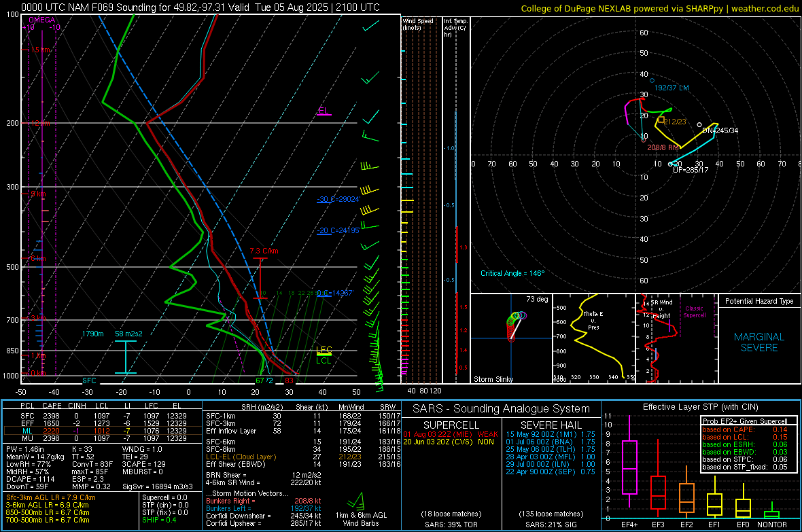Click the SARS: 21% SIG text
The image size is (802, 532).
tap(551, 525)
